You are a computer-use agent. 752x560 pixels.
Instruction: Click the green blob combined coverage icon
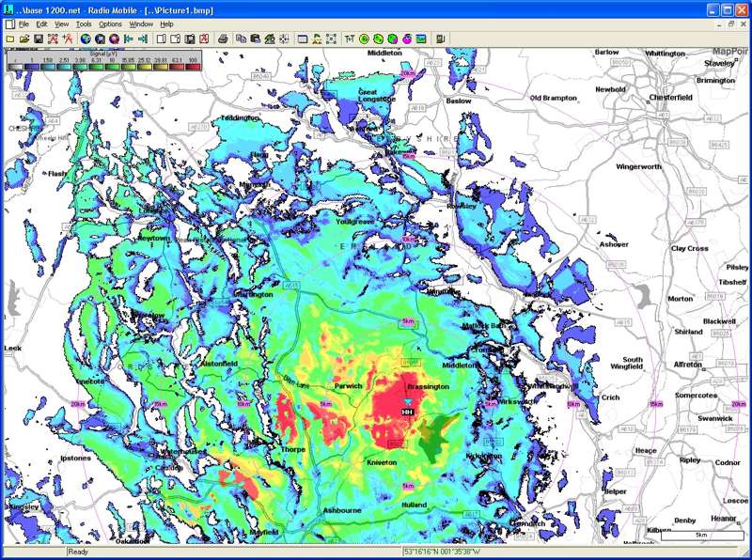click(x=378, y=39)
